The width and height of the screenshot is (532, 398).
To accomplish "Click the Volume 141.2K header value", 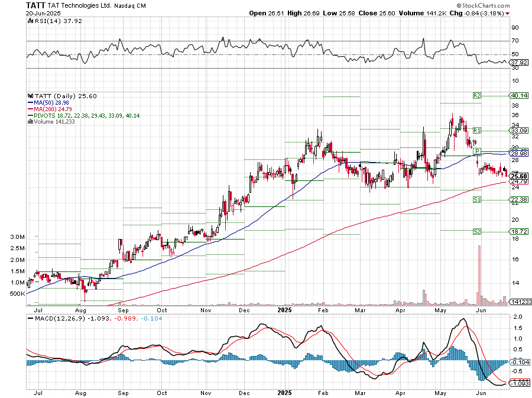I will tap(423, 13).
